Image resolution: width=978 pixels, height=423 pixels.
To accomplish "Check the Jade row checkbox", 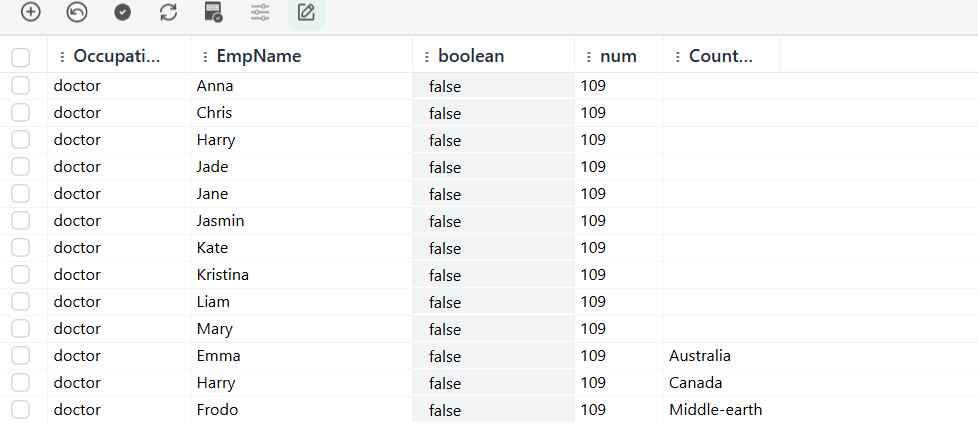I will (x=21, y=167).
